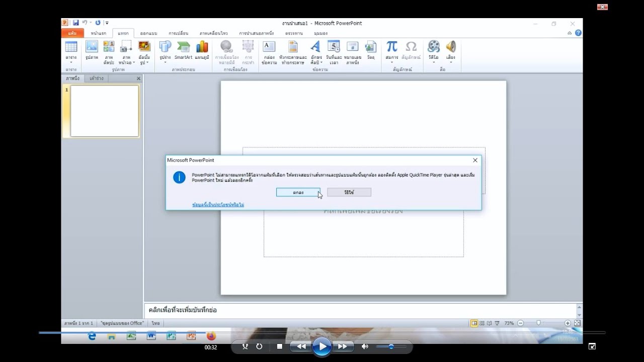Open the screenshot (ภาพหน้าจอ) tool
Screen dimensions: 644x362
(126, 53)
